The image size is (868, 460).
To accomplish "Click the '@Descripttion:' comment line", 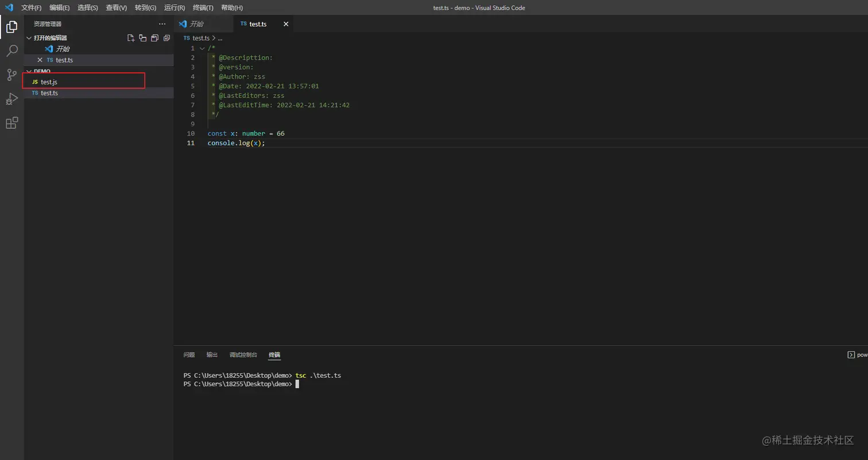I will pyautogui.click(x=242, y=58).
